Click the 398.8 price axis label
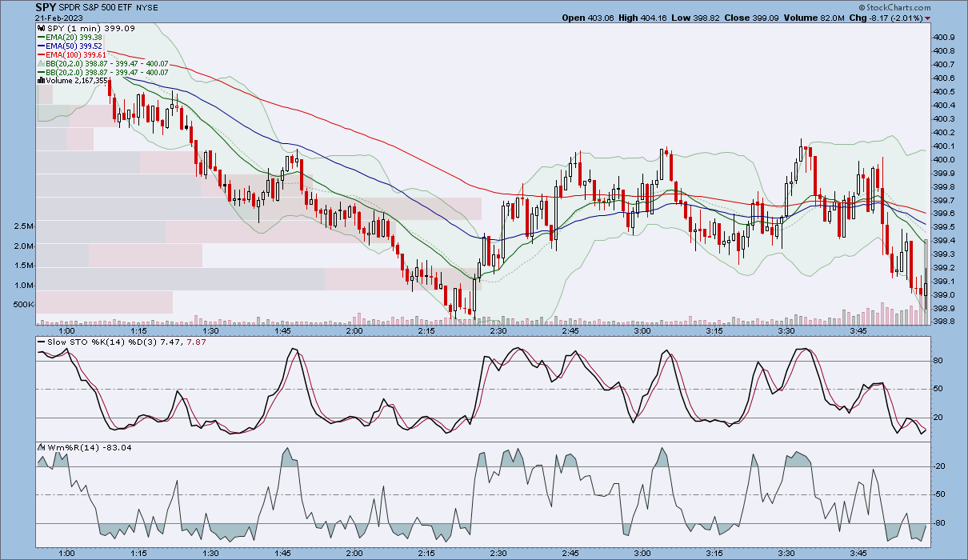 945,322
